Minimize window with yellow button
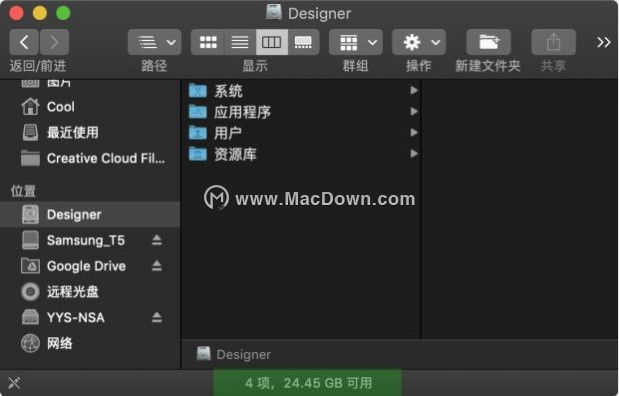Viewport: 619px width, 396px height. tap(40, 13)
